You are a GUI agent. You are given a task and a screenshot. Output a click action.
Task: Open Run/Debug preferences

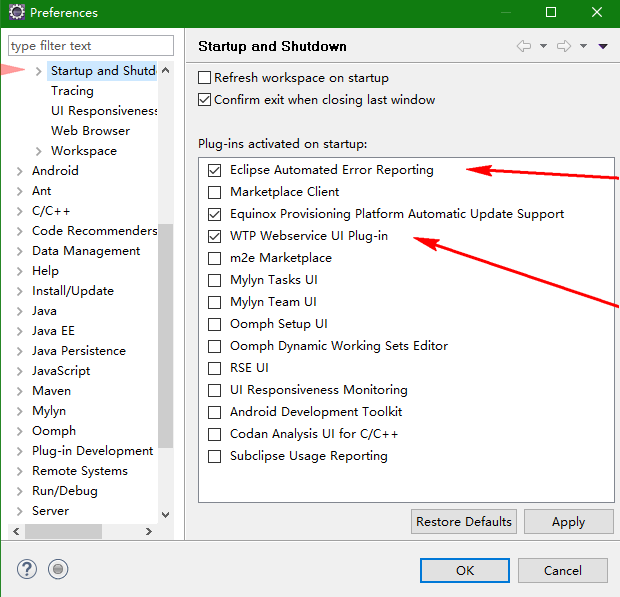(64, 491)
